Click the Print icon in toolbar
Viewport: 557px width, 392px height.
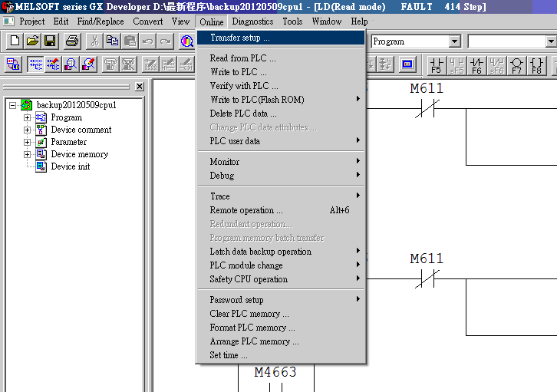(x=72, y=41)
